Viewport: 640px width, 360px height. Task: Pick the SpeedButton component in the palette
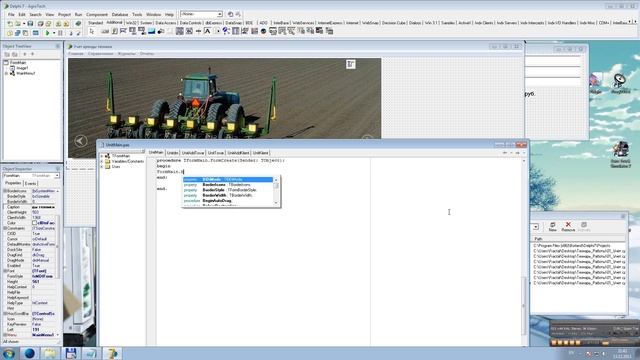(115, 31)
